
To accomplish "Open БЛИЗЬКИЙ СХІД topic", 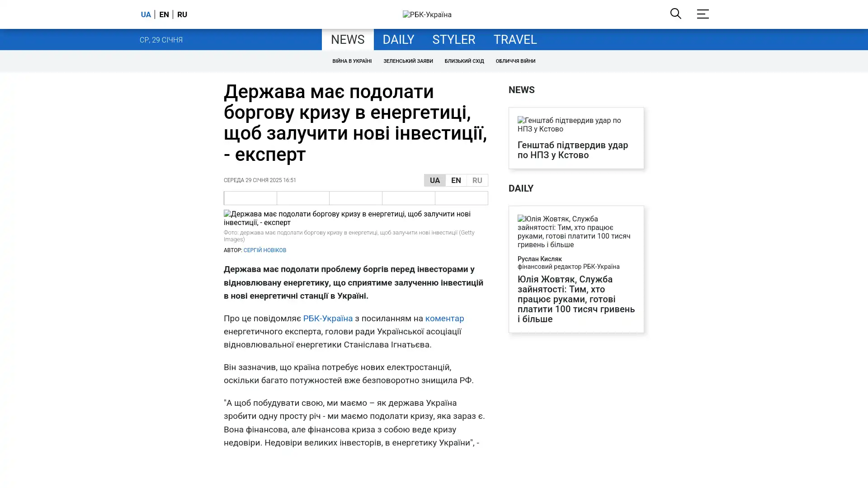I will (464, 61).
